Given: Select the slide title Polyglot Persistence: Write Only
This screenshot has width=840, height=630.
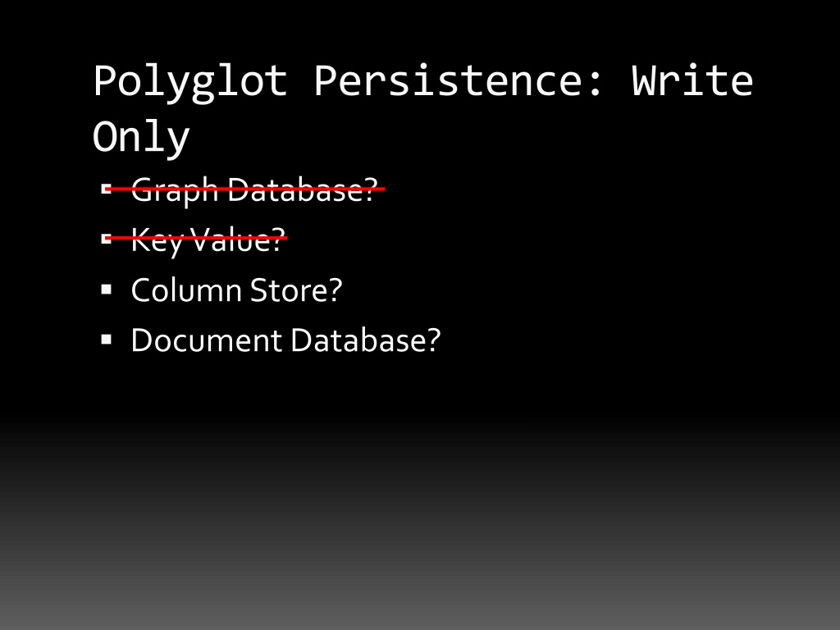Looking at the screenshot, I should (423, 109).
